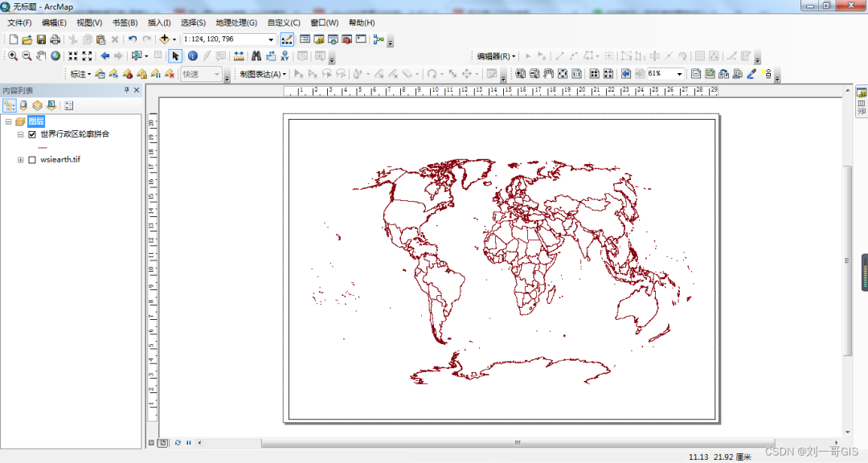Open the ArcToolbox window
868x463 pixels.
point(347,39)
